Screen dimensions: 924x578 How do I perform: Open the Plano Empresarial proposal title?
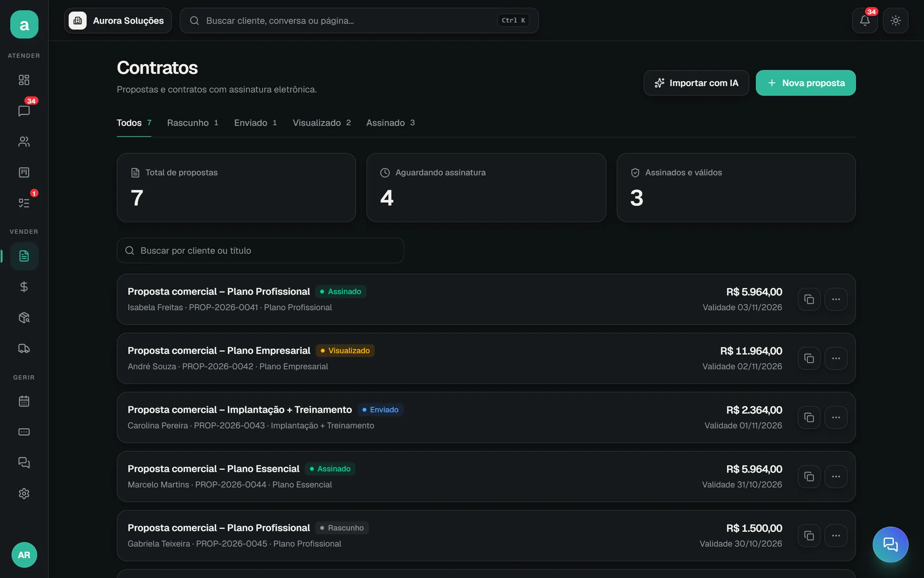[219, 350]
